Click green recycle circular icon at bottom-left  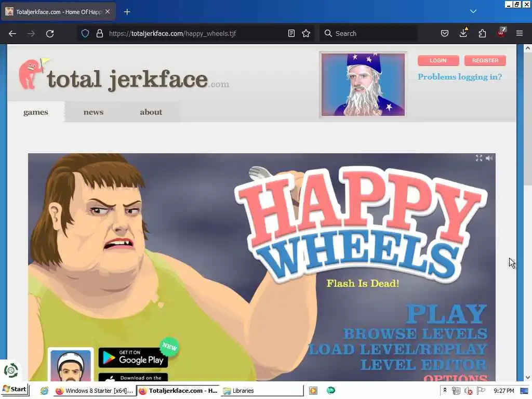click(x=11, y=370)
